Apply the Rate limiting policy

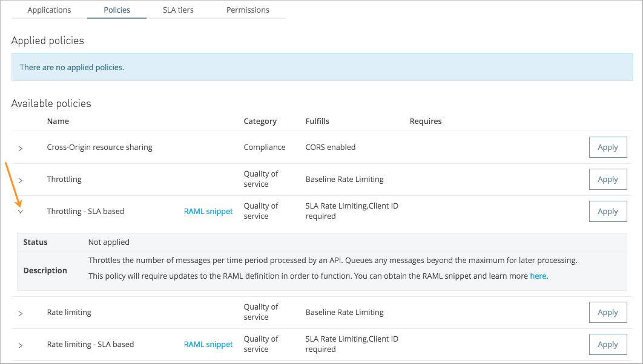(608, 312)
